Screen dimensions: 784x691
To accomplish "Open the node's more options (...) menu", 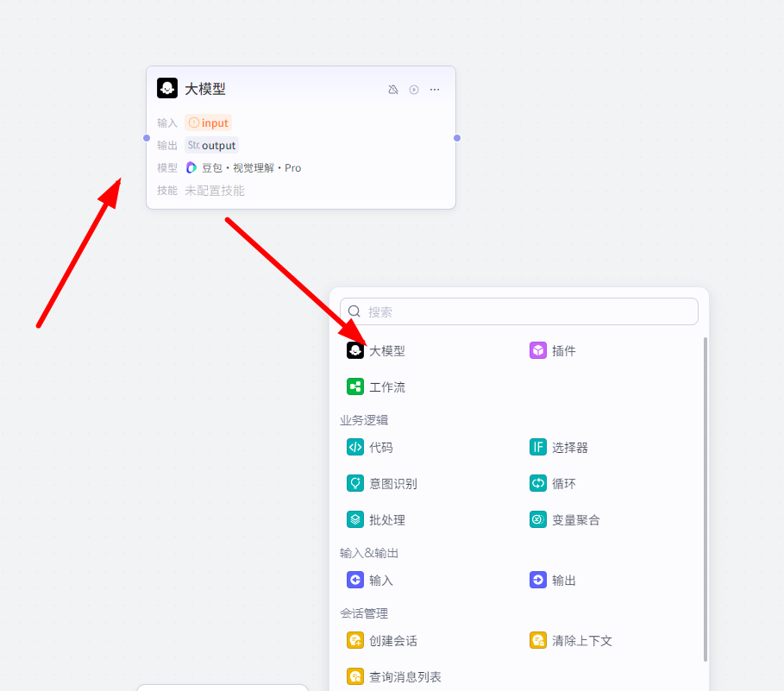I will (435, 89).
